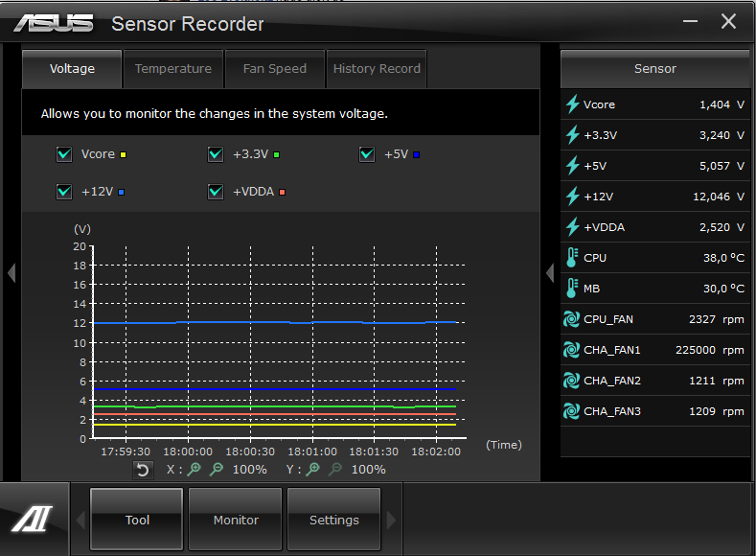The width and height of the screenshot is (756, 556).
Task: Click the +12V lightning bolt icon
Action: pos(572,197)
